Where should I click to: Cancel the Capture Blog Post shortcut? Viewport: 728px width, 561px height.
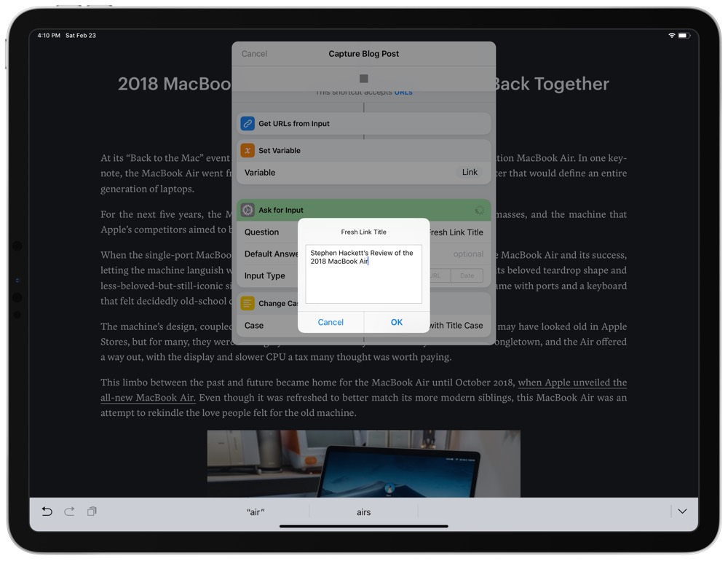tap(254, 54)
